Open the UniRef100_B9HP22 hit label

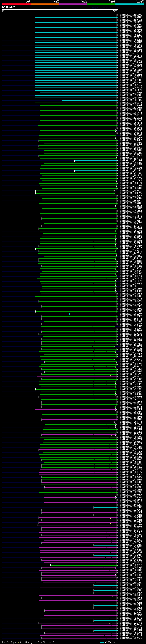[x=131, y=20]
